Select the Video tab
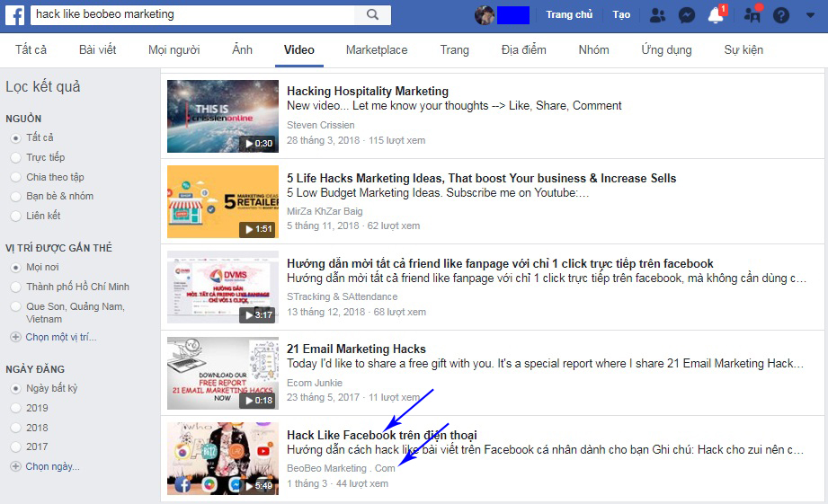The height and width of the screenshot is (504, 828). click(x=298, y=49)
